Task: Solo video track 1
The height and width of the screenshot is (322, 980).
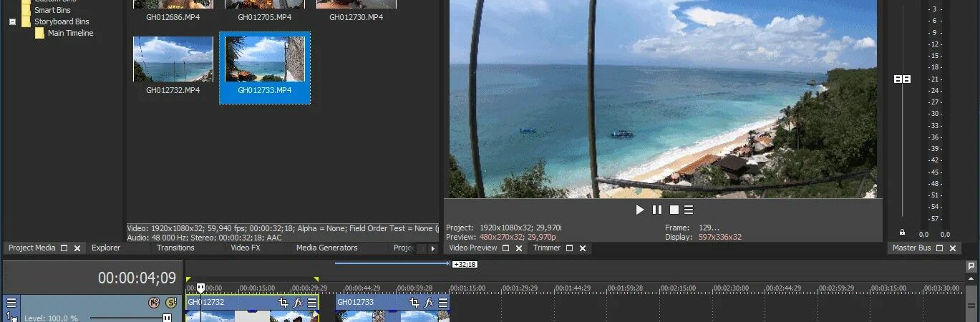Action: [x=170, y=303]
